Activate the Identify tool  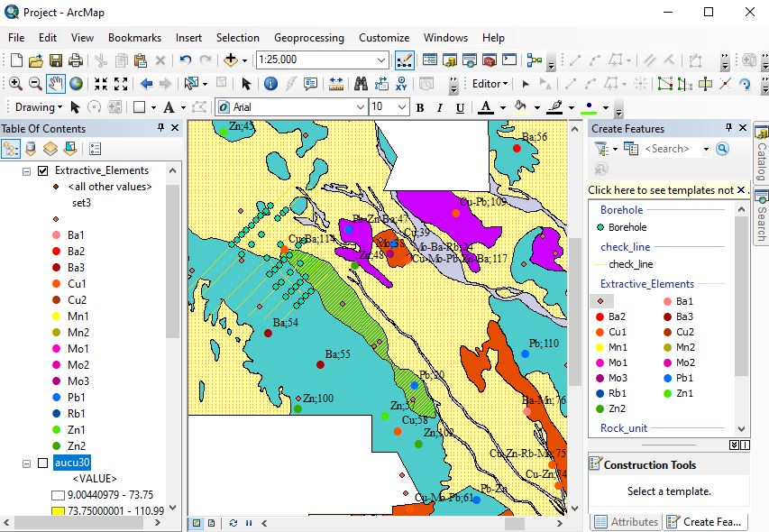tap(270, 84)
